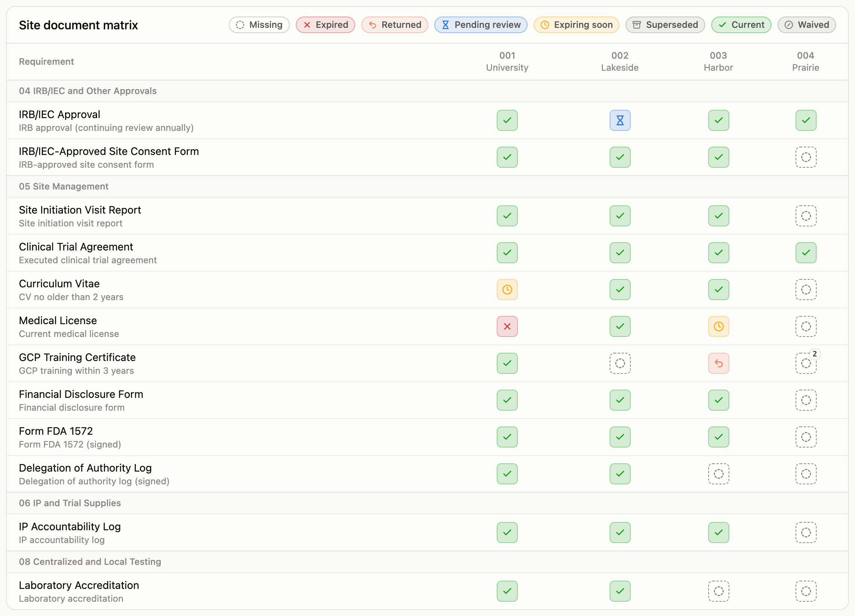Open current Clinical Trial Agreement for University

[507, 253]
